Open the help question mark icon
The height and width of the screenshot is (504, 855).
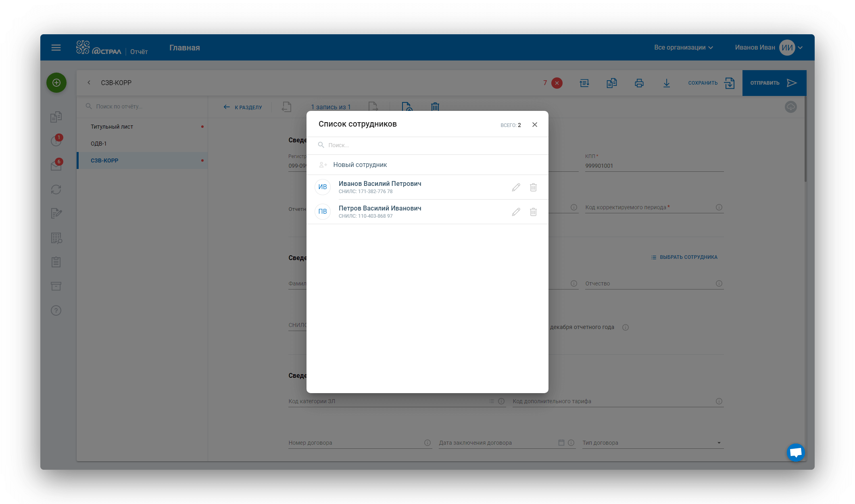[56, 310]
